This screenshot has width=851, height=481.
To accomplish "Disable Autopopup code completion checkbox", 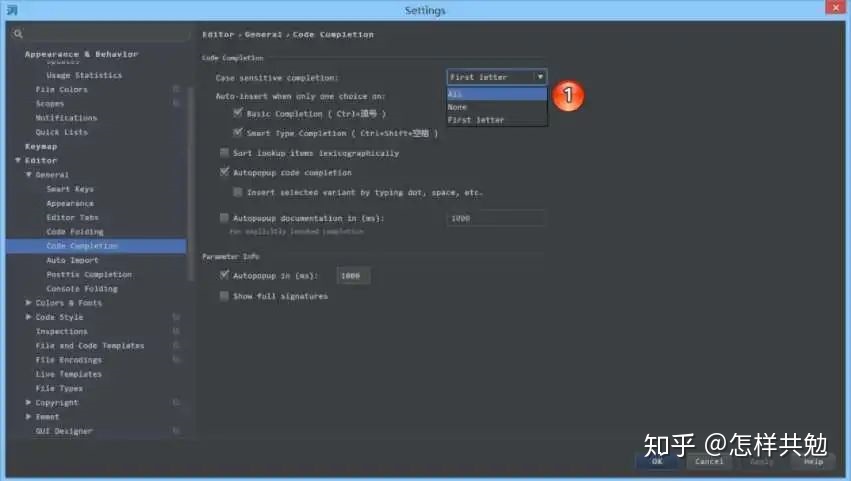I will click(224, 172).
